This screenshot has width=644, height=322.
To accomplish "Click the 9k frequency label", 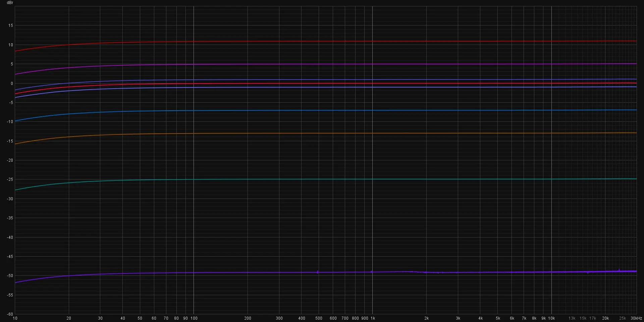I will click(x=544, y=318).
